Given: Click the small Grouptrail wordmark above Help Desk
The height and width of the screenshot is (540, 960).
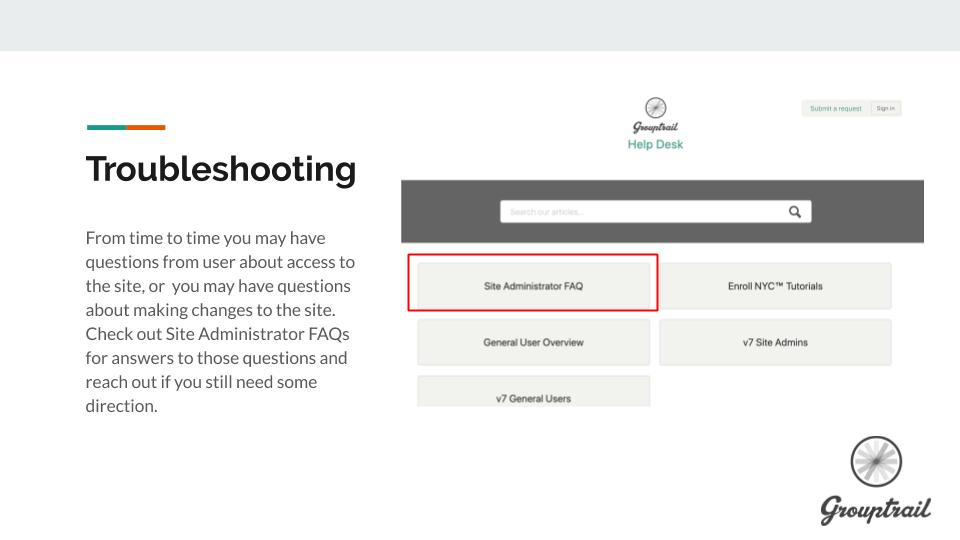Looking at the screenshot, I should 655,127.
